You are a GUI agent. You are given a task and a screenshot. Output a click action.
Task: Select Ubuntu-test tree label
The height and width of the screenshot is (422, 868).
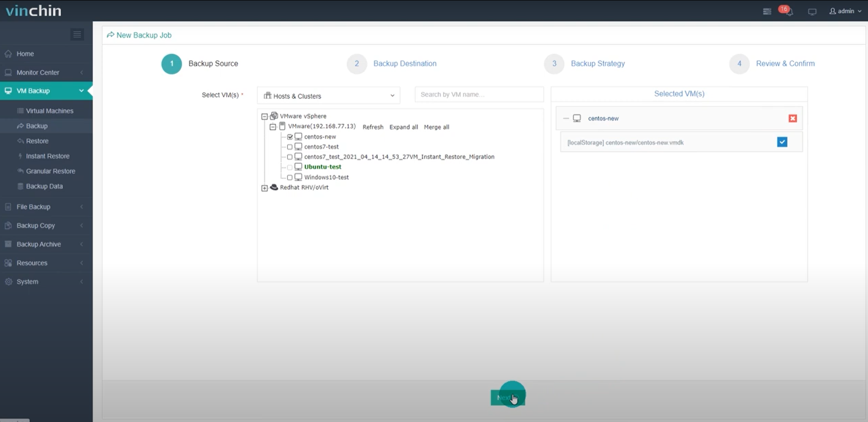pyautogui.click(x=323, y=167)
